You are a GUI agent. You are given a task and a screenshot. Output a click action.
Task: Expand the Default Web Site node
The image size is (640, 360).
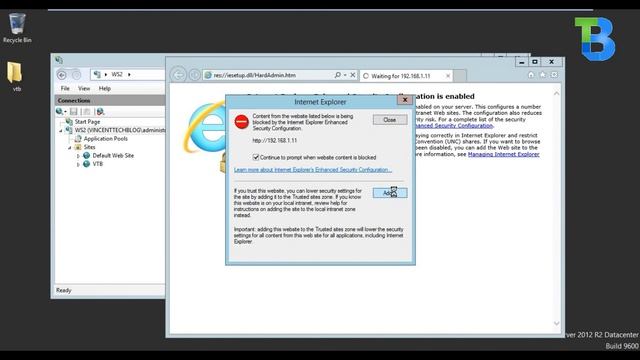point(78,156)
